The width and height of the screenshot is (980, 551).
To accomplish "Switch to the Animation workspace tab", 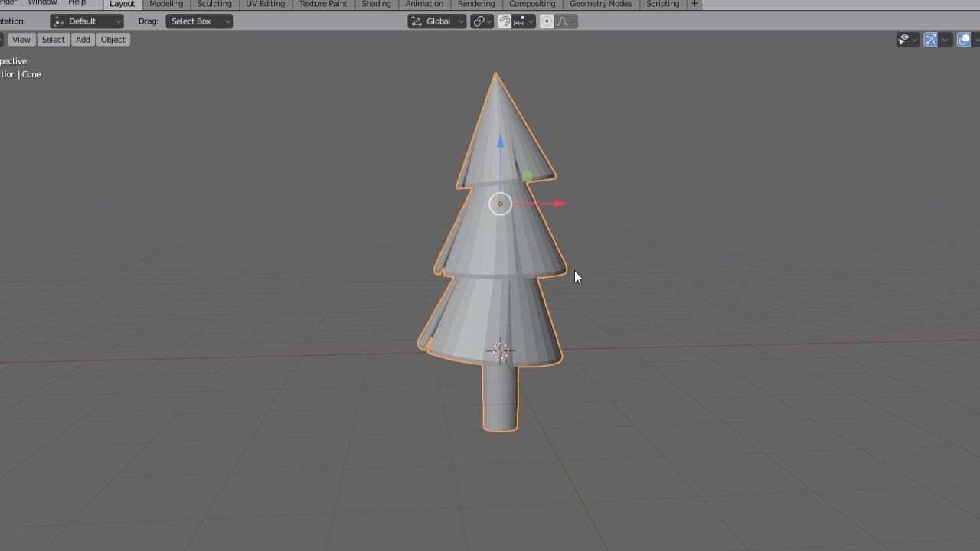I will point(424,4).
